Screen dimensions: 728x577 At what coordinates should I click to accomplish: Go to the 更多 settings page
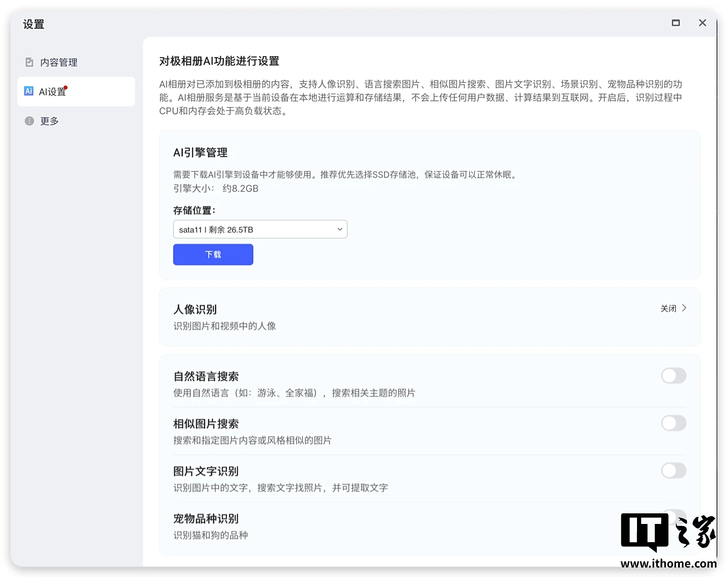50,121
